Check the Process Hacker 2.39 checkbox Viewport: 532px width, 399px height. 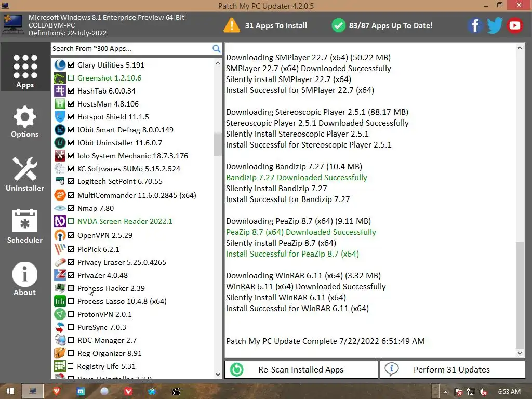pos(71,288)
